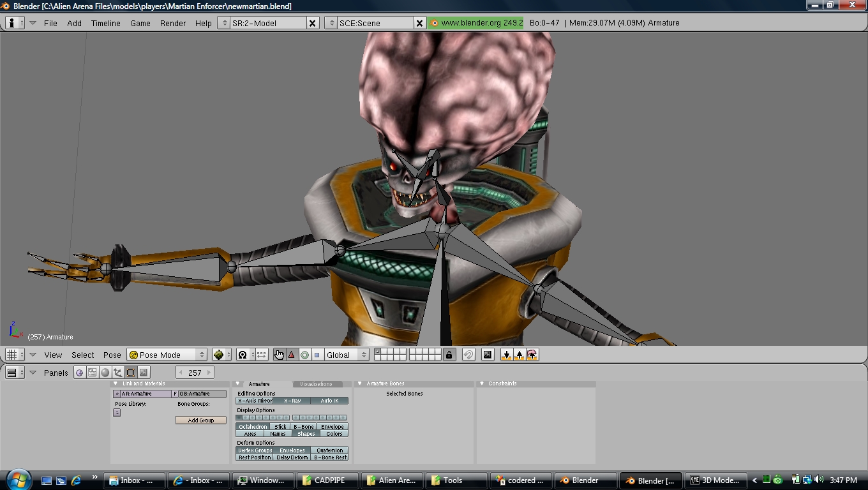868x490 pixels.
Task: Switch to the CADPIPE taskbar window
Action: (329, 480)
